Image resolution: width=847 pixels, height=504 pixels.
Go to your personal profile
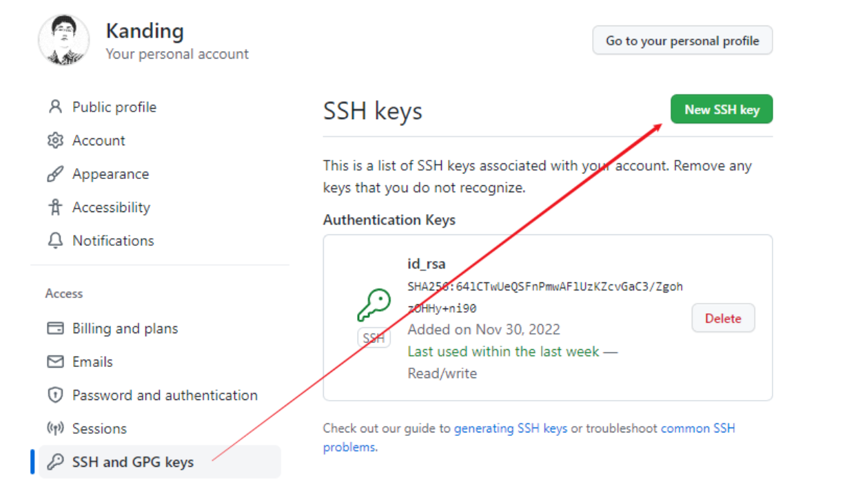pyautogui.click(x=682, y=41)
